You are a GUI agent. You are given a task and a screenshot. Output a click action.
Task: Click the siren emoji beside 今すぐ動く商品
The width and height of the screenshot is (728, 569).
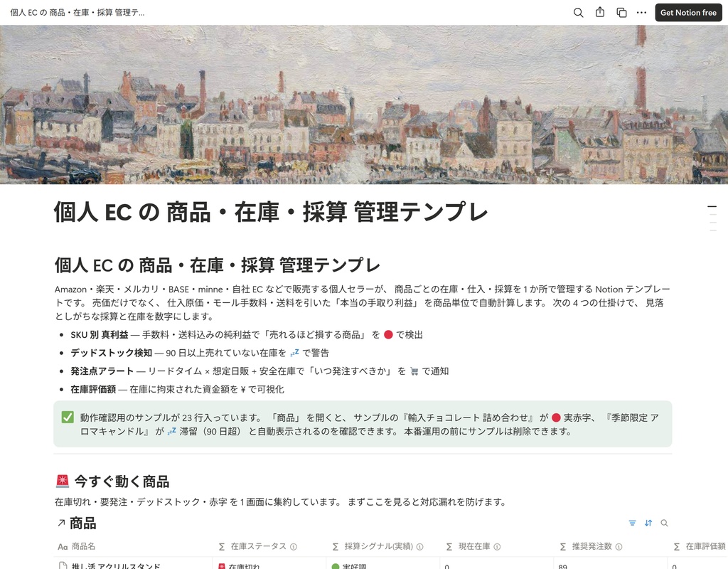[63, 482]
